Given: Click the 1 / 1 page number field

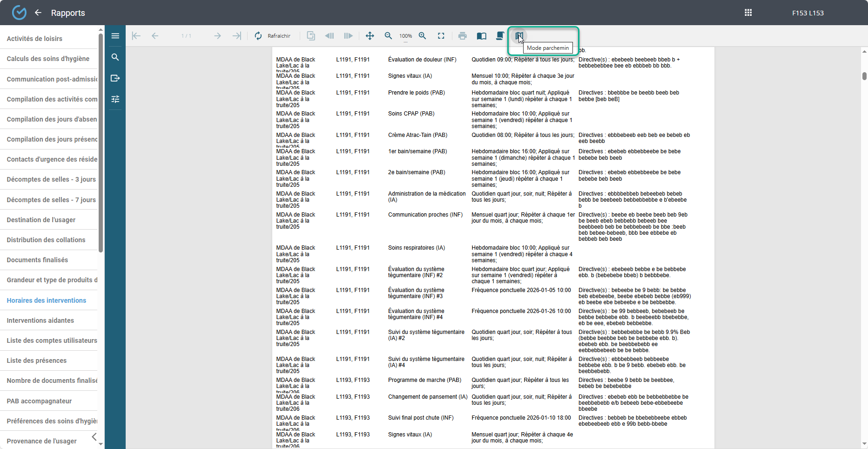Looking at the screenshot, I should 186,36.
